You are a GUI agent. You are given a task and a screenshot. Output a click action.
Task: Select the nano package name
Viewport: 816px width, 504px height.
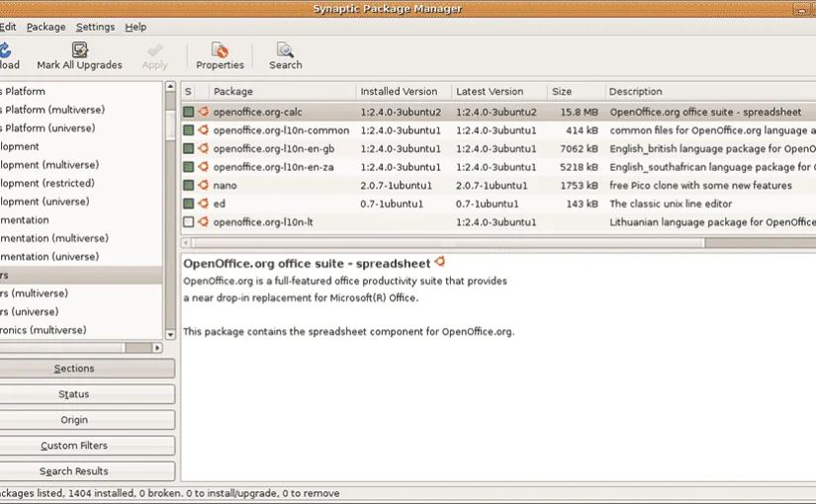[225, 186]
